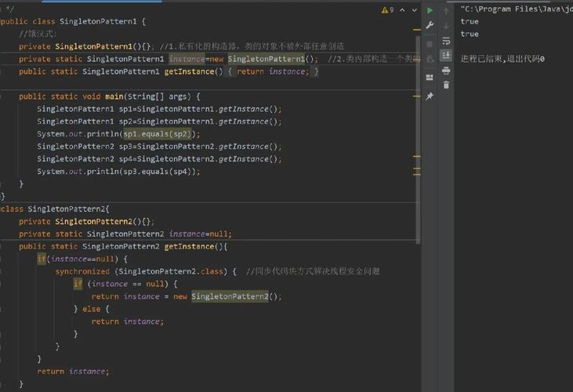The image size is (573, 392).
Task: Click class SingletonPattern2 declaration name
Action: pos(66,209)
